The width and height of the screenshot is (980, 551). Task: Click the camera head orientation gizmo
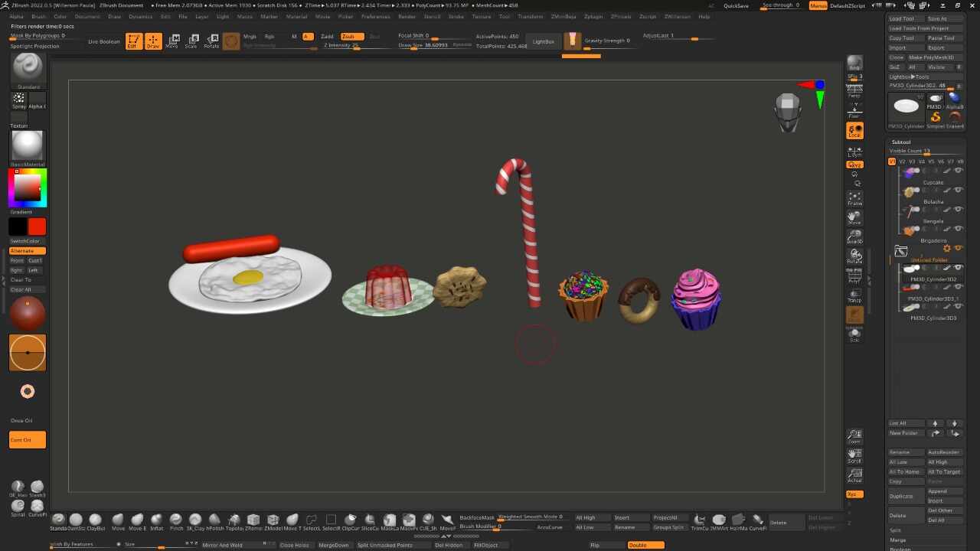(788, 113)
